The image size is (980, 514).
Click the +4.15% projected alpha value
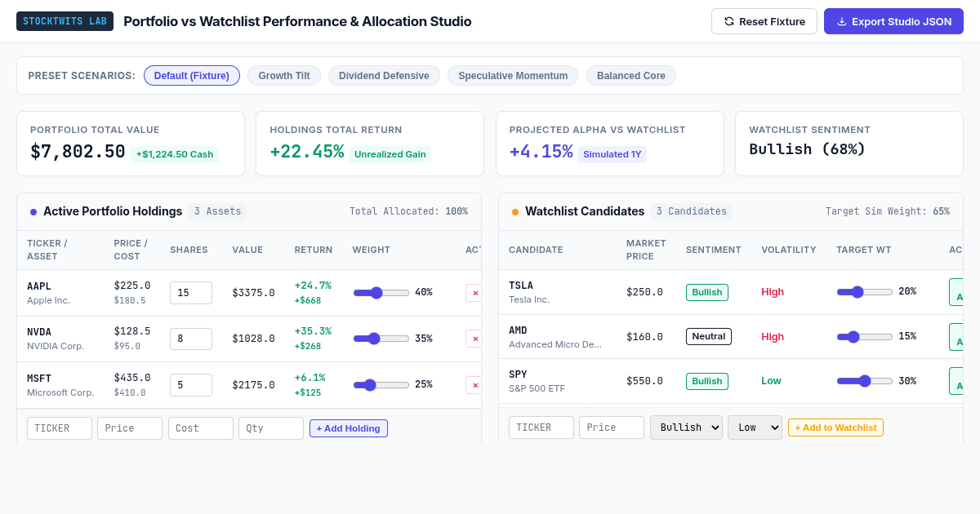coord(541,152)
